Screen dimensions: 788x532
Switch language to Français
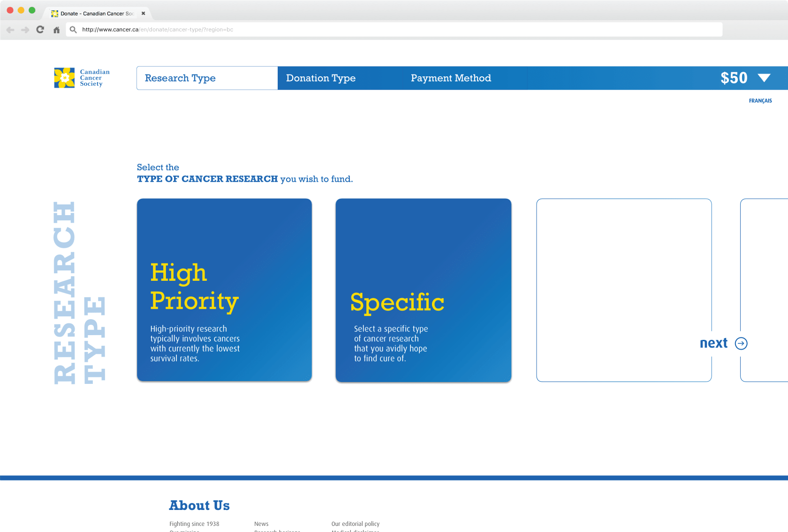coord(760,101)
